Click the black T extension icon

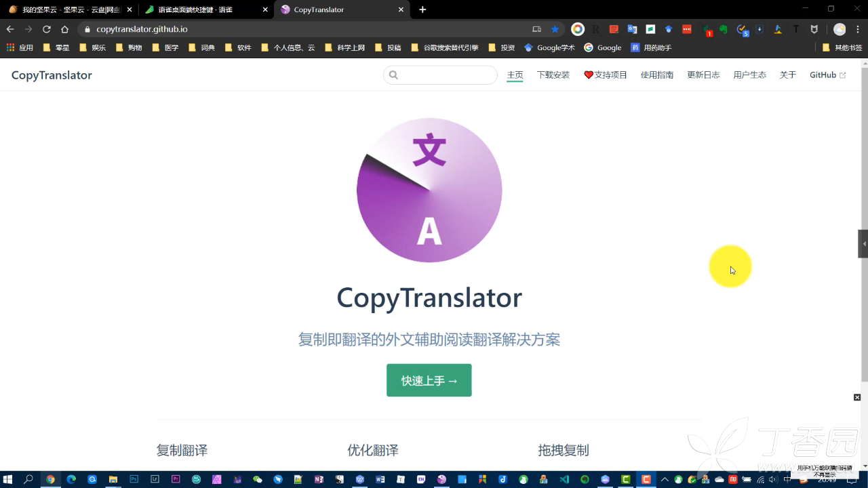coord(796,29)
